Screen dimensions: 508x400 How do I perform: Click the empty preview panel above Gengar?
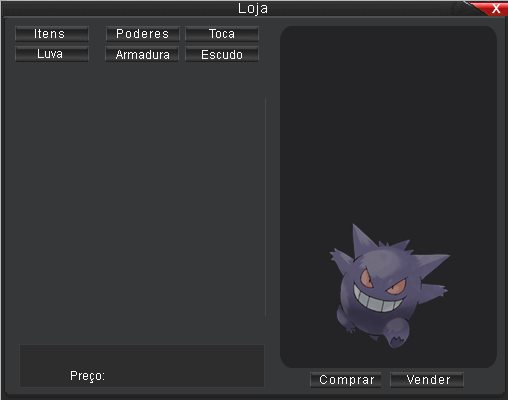(x=388, y=123)
